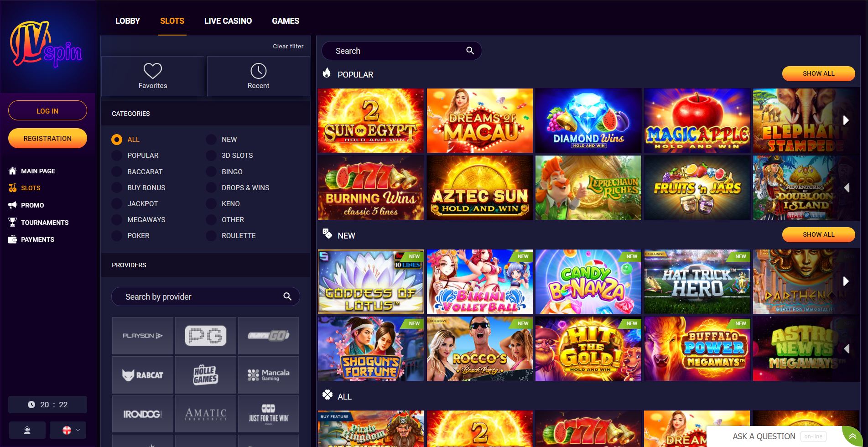868x447 pixels.
Task: Select the BACCARAT category radio
Action: 117,172
